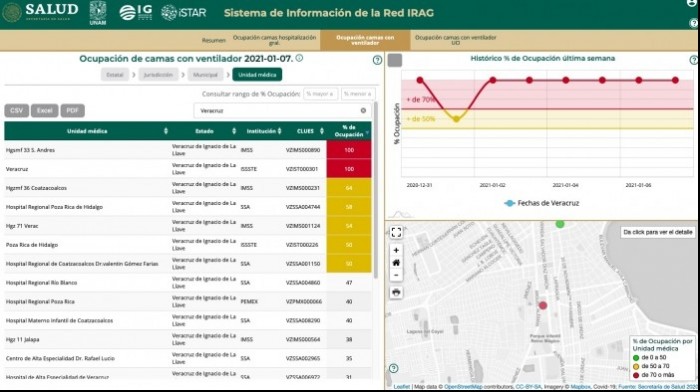This screenshot has height=392, width=700.
Task: Open the Leaflet attribution link
Action: 401,387
